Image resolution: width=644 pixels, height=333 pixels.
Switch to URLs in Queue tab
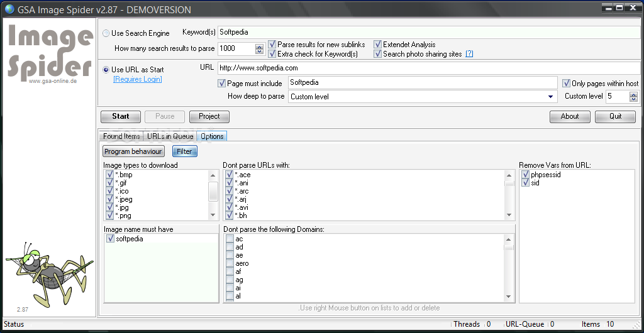click(170, 136)
